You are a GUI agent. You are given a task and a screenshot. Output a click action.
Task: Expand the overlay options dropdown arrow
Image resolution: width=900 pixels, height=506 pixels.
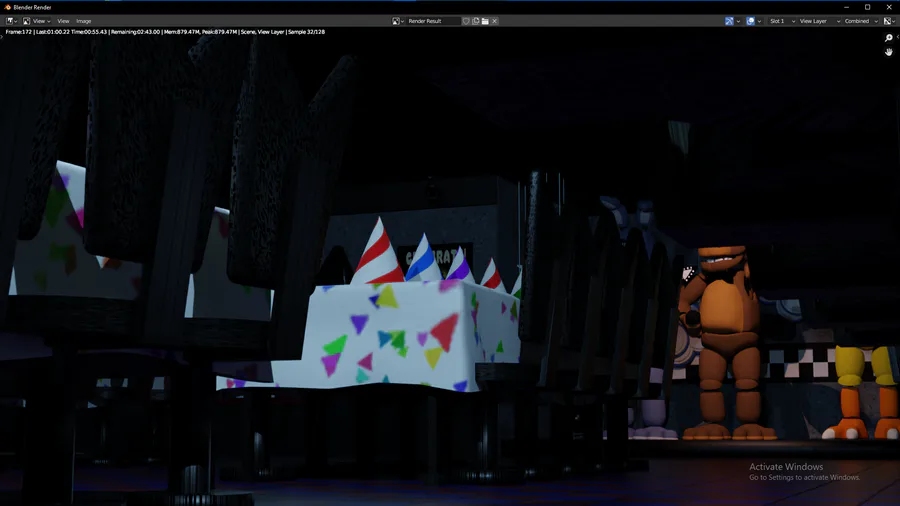[x=759, y=21]
